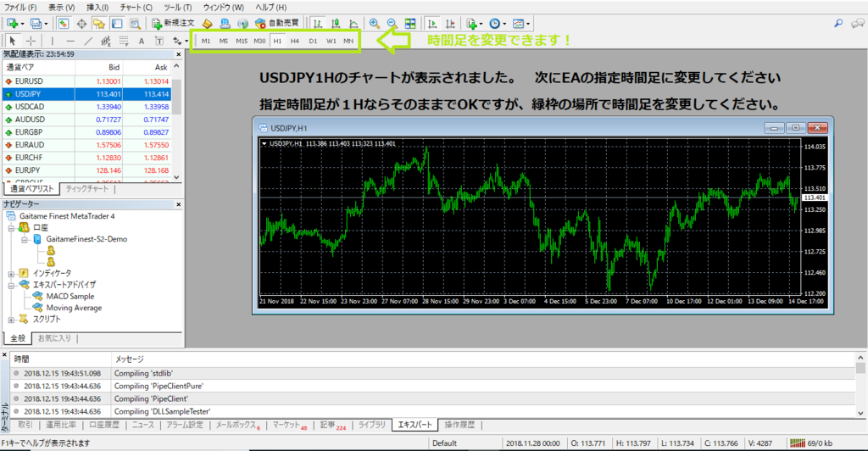The width and height of the screenshot is (868, 451).
Task: Select the Text Label 'T' tool
Action: tap(159, 41)
